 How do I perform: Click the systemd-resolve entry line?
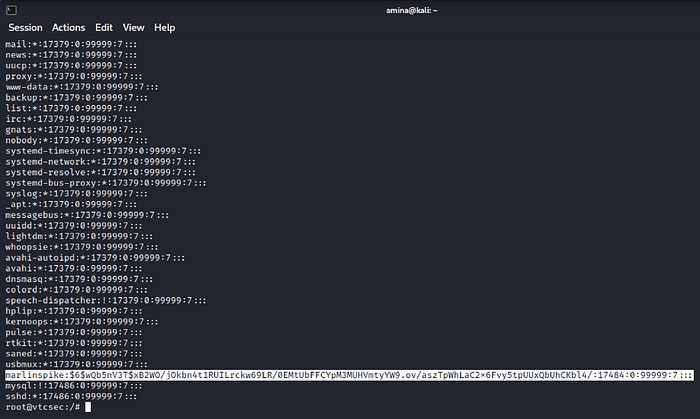[x=100, y=173]
